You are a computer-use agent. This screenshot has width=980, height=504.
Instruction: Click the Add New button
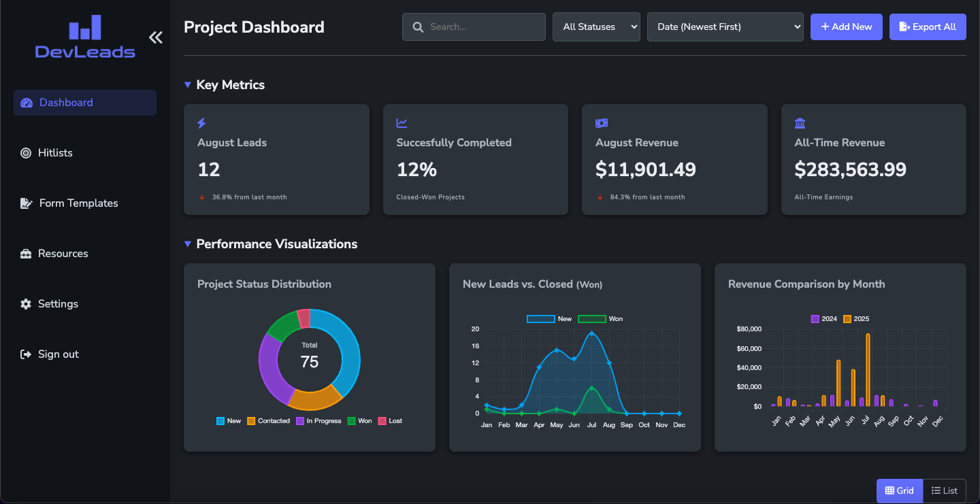(847, 27)
